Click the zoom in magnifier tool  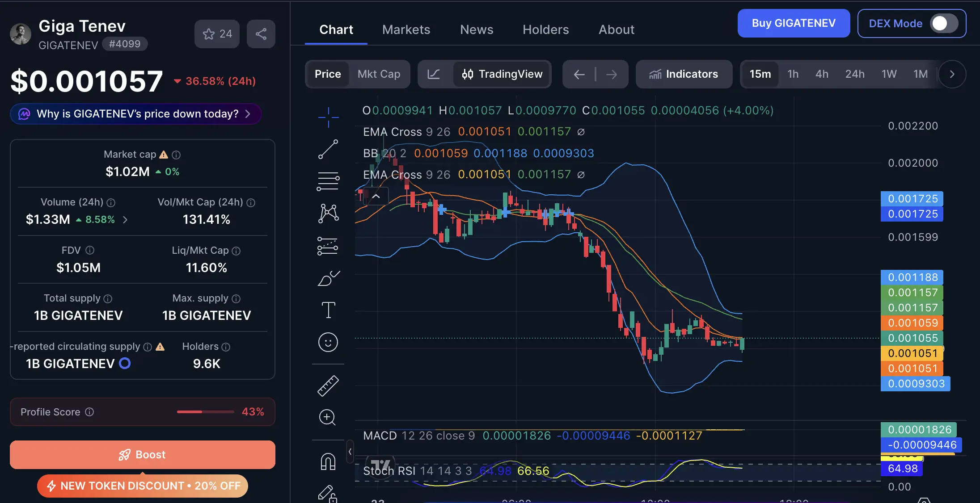point(328,418)
